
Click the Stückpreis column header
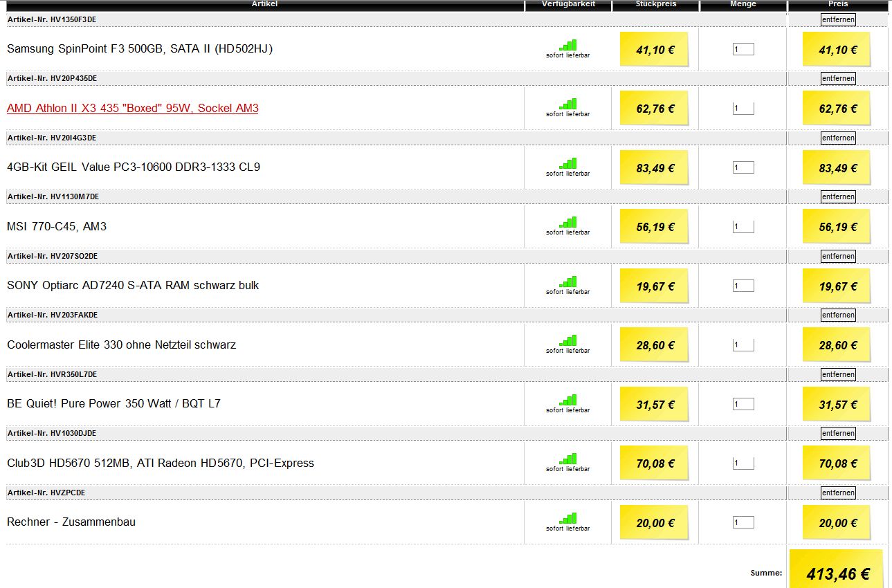[x=656, y=5]
